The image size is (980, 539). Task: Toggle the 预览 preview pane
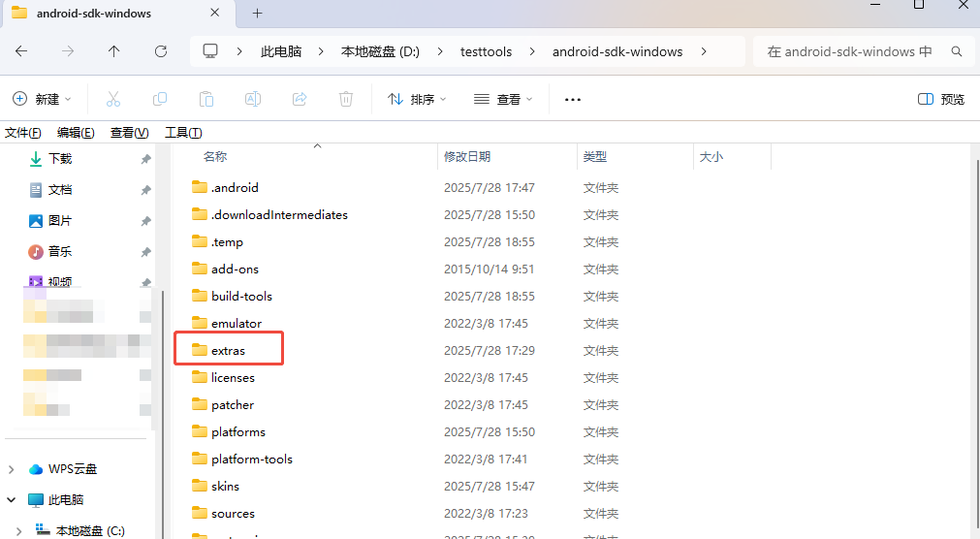940,99
